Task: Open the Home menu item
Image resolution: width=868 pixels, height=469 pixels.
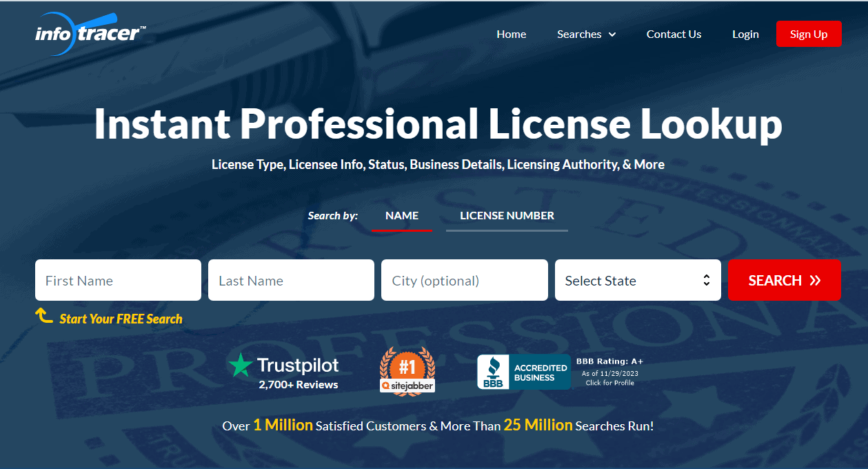Action: [511, 34]
